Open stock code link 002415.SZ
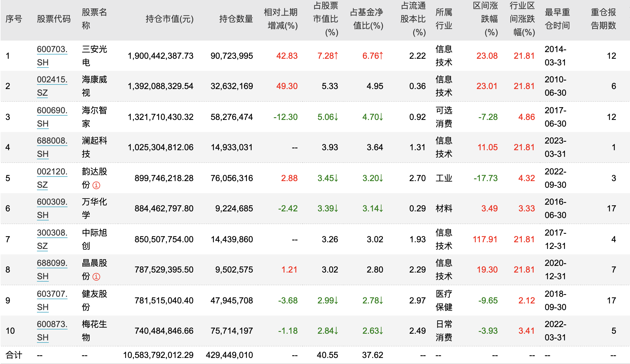This screenshot has width=630, height=364. coord(52,86)
